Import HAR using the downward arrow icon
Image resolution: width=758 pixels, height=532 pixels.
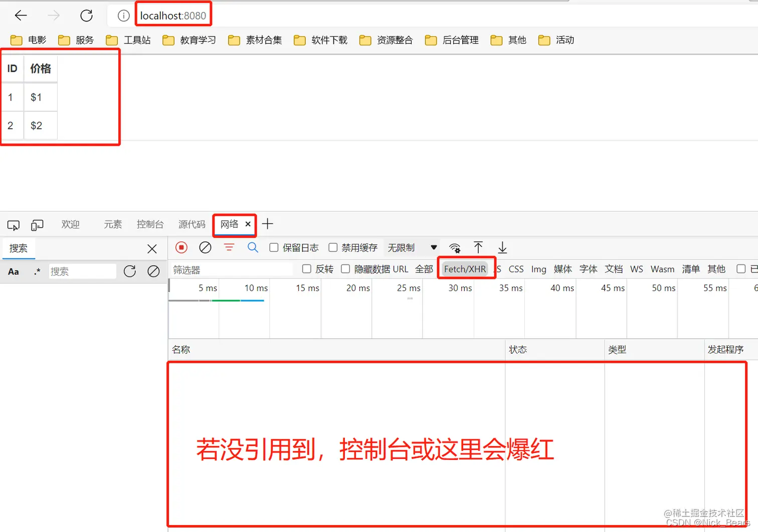(x=502, y=247)
